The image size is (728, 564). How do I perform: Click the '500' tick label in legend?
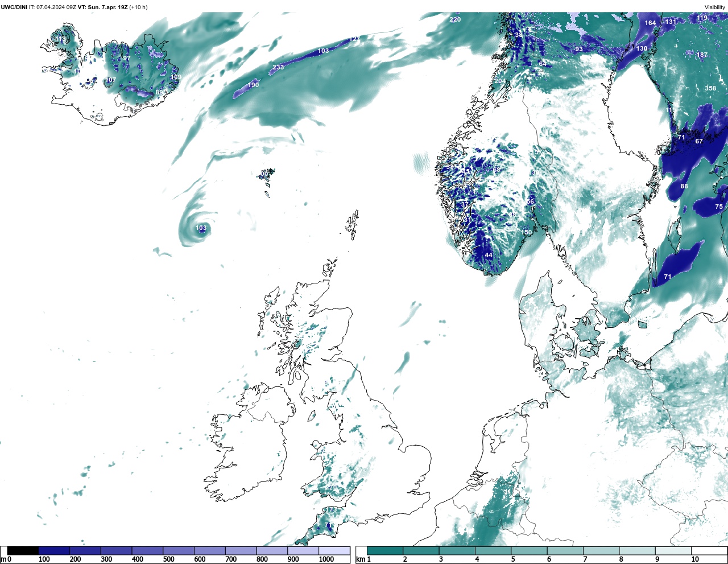[168, 559]
